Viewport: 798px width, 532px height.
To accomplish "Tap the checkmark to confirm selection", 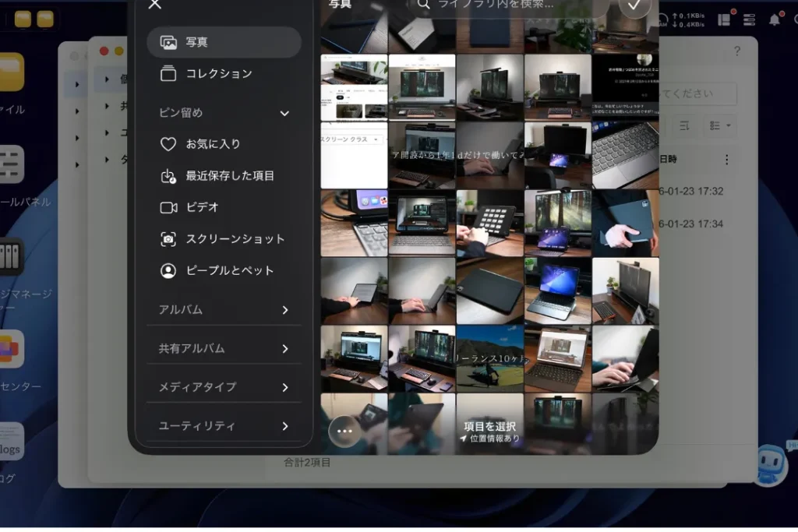I will (636, 6).
